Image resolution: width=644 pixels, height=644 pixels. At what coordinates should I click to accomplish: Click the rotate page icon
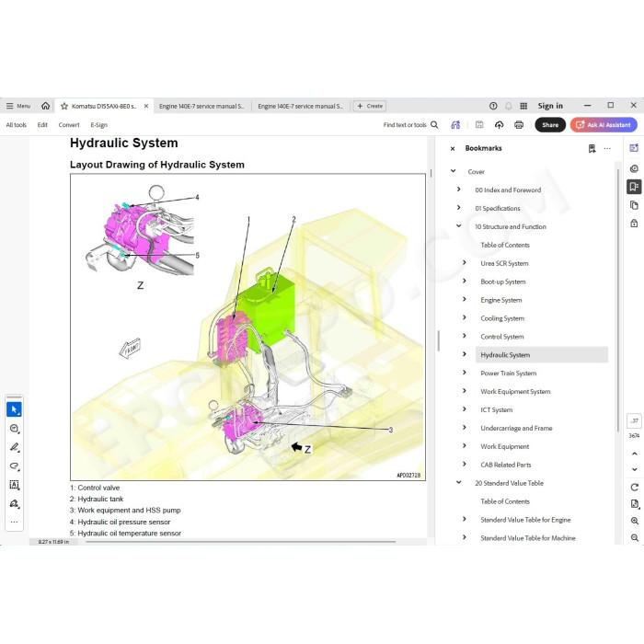pos(635,488)
